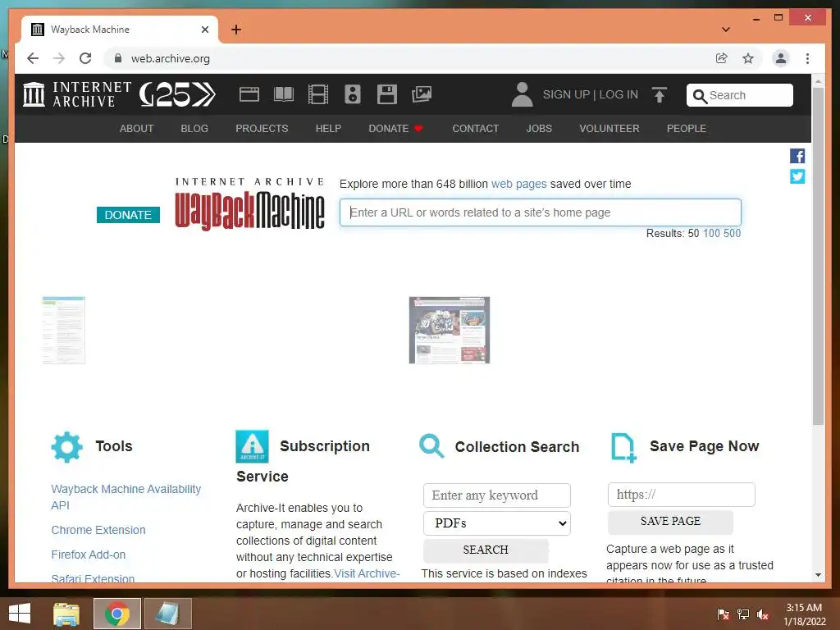
Task: Open the Software floppy disk icon
Action: click(387, 94)
